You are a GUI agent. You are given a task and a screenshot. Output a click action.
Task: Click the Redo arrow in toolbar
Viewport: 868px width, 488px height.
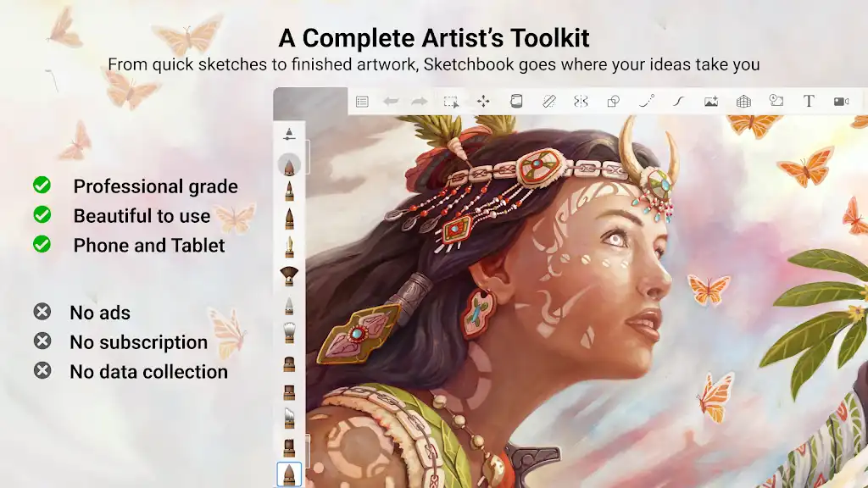tap(420, 102)
